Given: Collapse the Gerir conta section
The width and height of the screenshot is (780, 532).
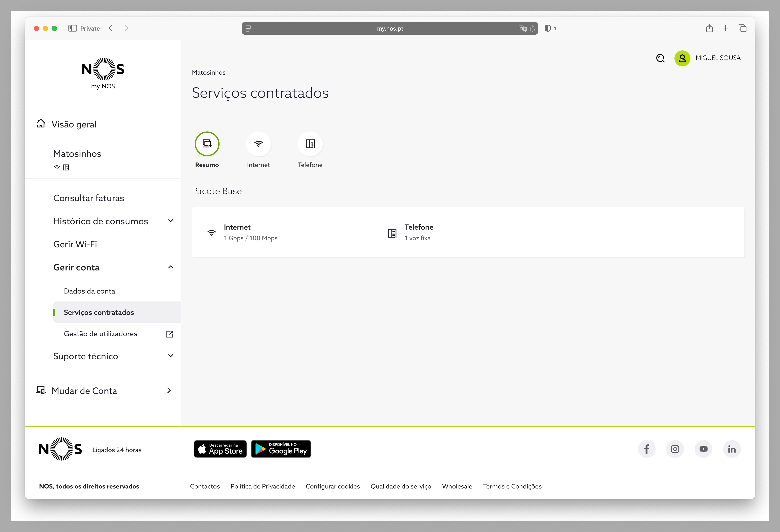Looking at the screenshot, I should [x=170, y=267].
